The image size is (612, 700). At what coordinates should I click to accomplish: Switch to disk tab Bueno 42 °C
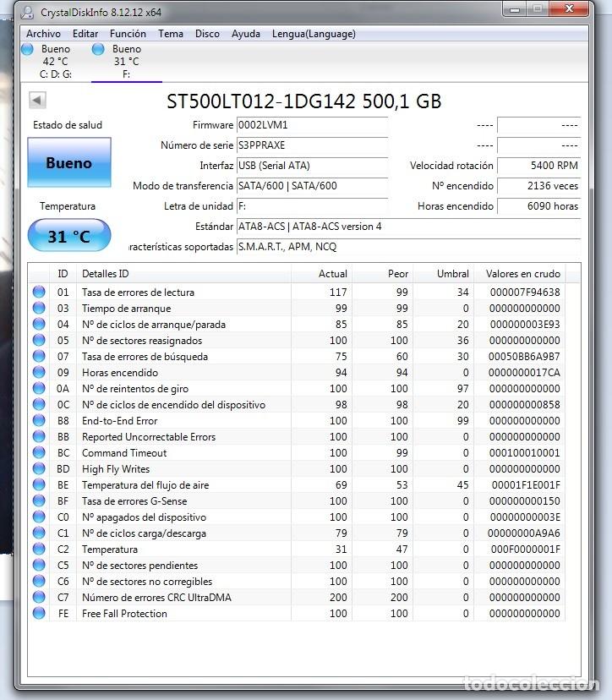55,62
